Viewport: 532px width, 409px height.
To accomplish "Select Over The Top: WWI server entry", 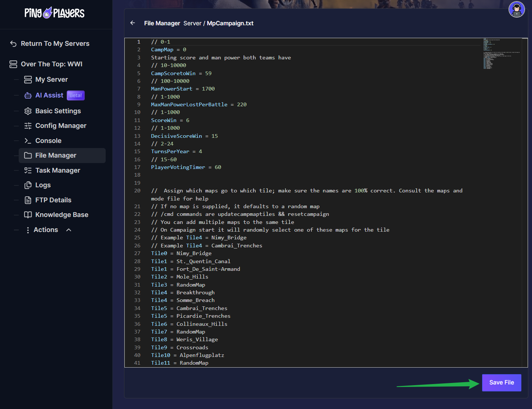I will [51, 64].
